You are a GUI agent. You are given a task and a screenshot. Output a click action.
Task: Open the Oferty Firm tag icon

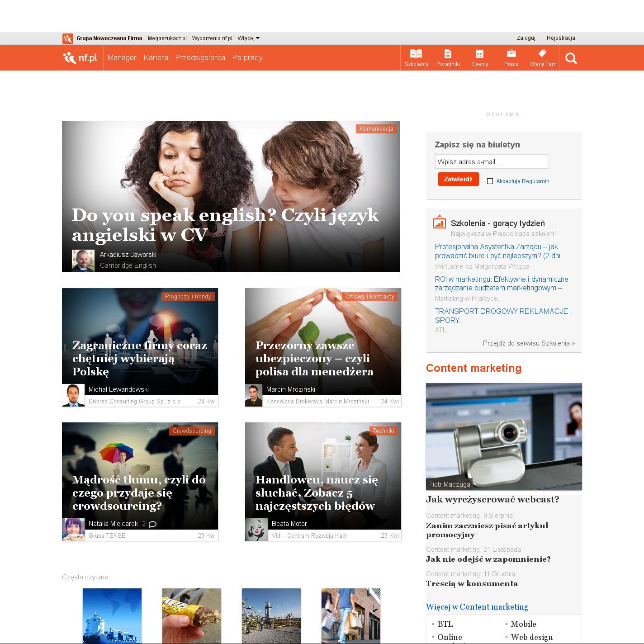tap(543, 54)
